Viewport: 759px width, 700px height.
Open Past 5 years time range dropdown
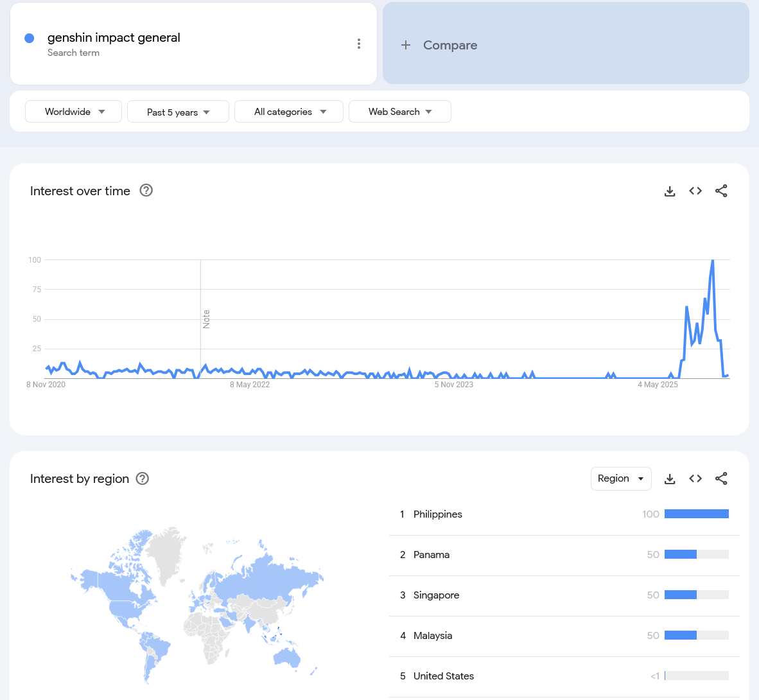click(x=178, y=112)
